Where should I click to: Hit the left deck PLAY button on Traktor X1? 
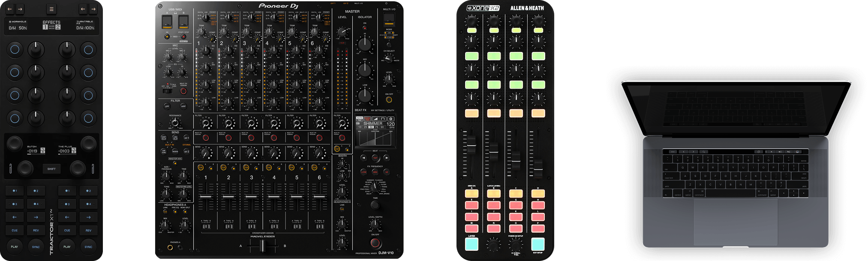click(x=15, y=246)
